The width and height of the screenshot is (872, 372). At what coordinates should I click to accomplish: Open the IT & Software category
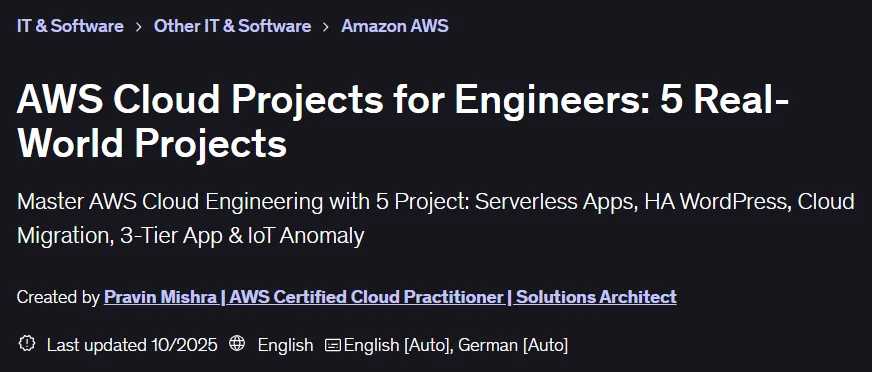click(x=70, y=26)
